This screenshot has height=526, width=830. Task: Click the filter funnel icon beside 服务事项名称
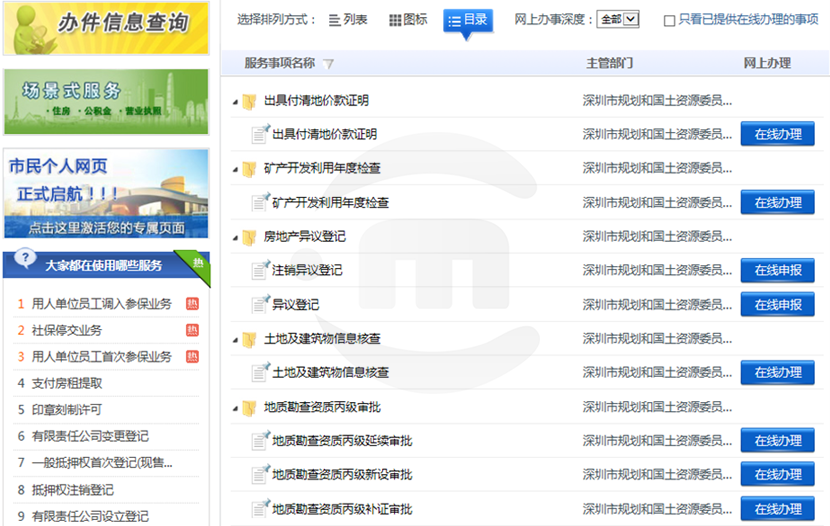329,64
